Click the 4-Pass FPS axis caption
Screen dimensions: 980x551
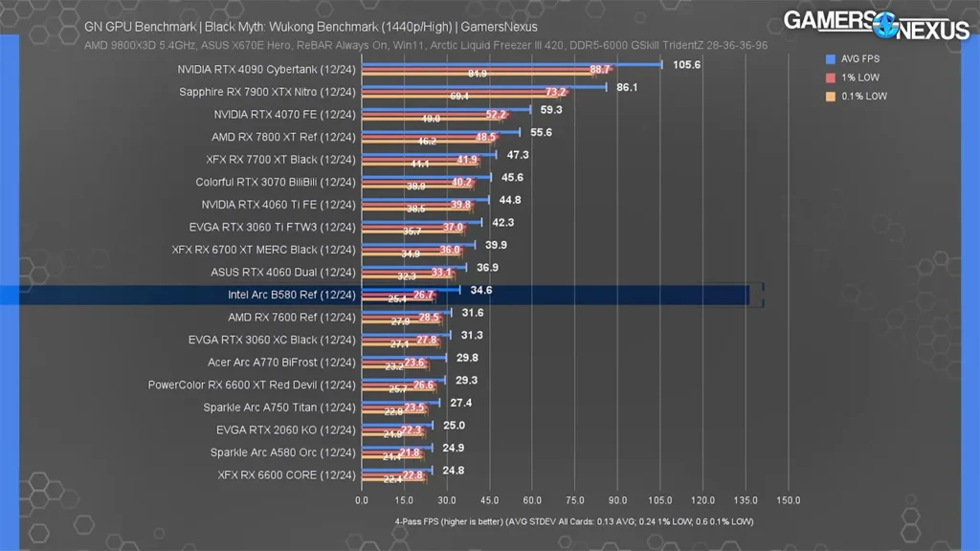coord(574,521)
